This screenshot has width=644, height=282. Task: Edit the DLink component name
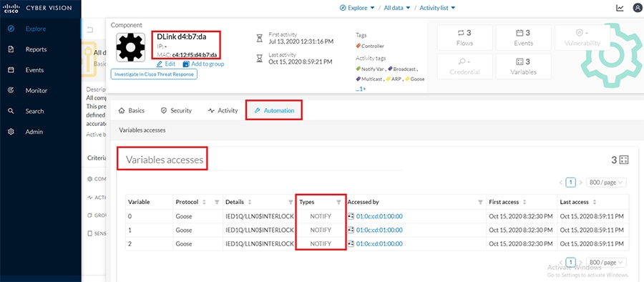tap(166, 64)
